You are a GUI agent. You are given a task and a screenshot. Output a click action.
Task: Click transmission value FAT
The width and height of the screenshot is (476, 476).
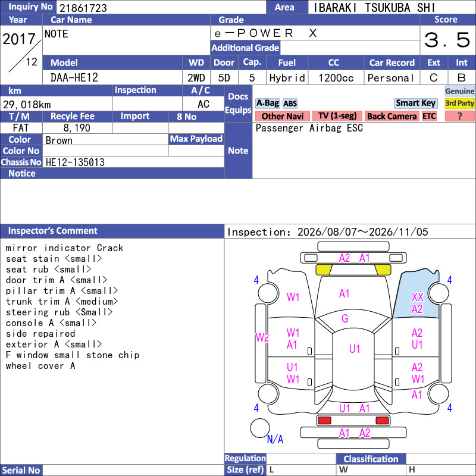(21, 128)
